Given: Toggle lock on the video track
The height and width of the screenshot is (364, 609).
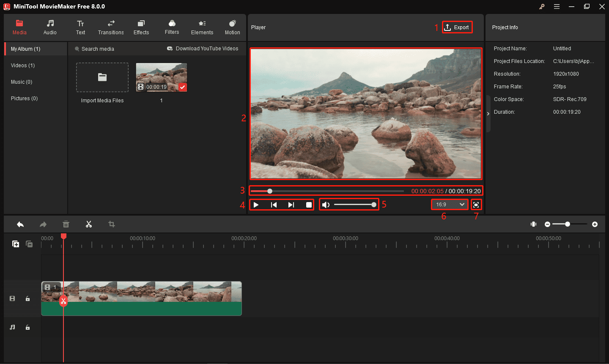Looking at the screenshot, I should coord(27,299).
